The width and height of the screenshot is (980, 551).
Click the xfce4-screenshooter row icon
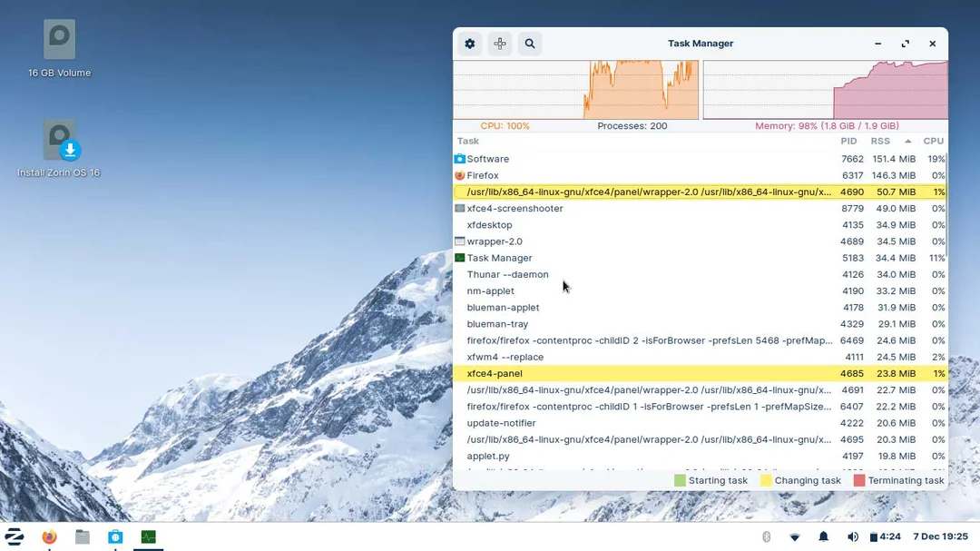click(459, 208)
